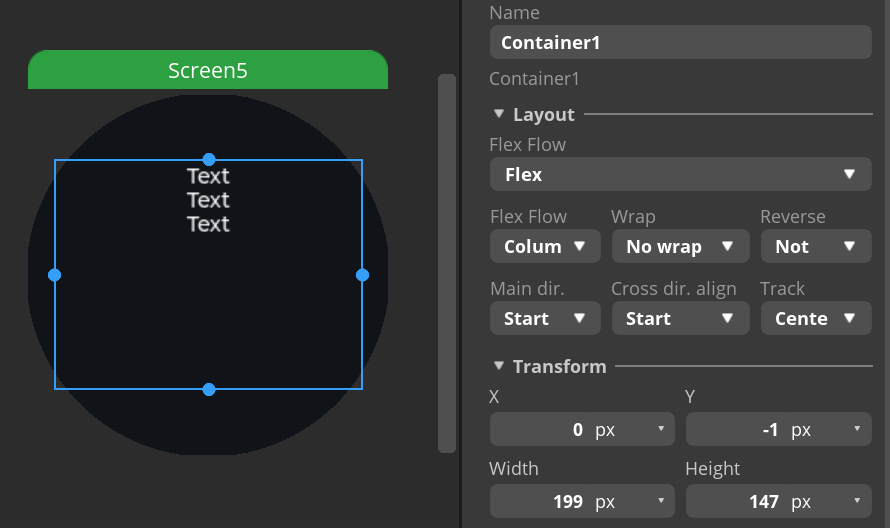The width and height of the screenshot is (890, 528).
Task: Collapse the Transform section triangle
Action: (499, 366)
